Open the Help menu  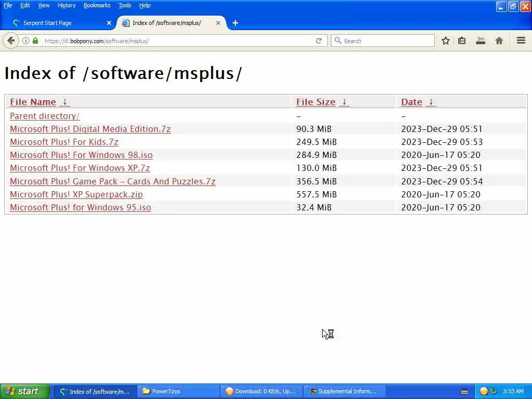pyautogui.click(x=145, y=5)
